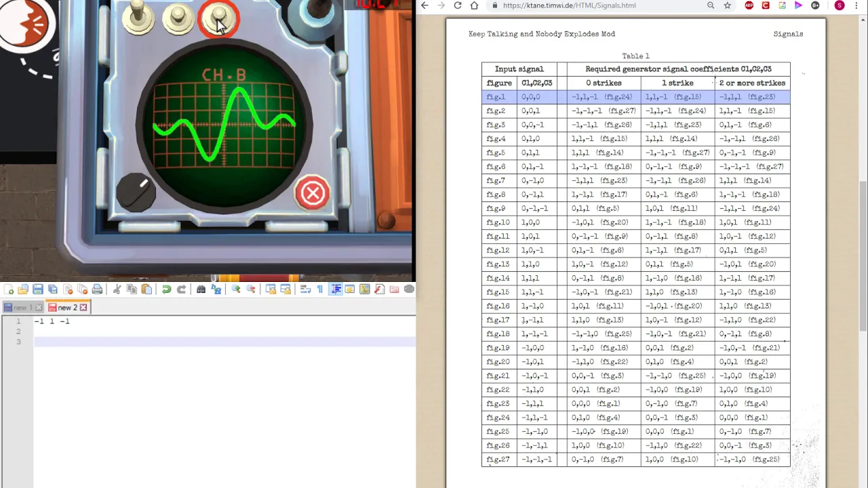Screen dimensions: 868x488
Task: Click the '0 strikes' column header
Action: (x=604, y=83)
